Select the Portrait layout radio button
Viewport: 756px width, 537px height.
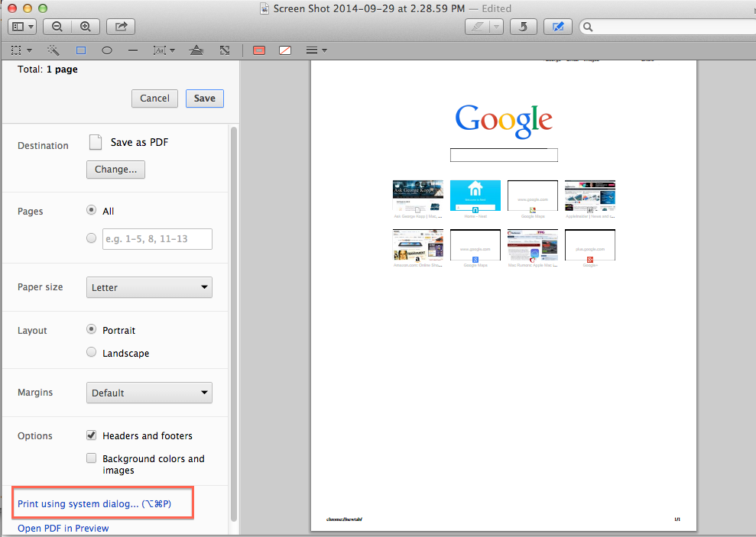point(91,329)
